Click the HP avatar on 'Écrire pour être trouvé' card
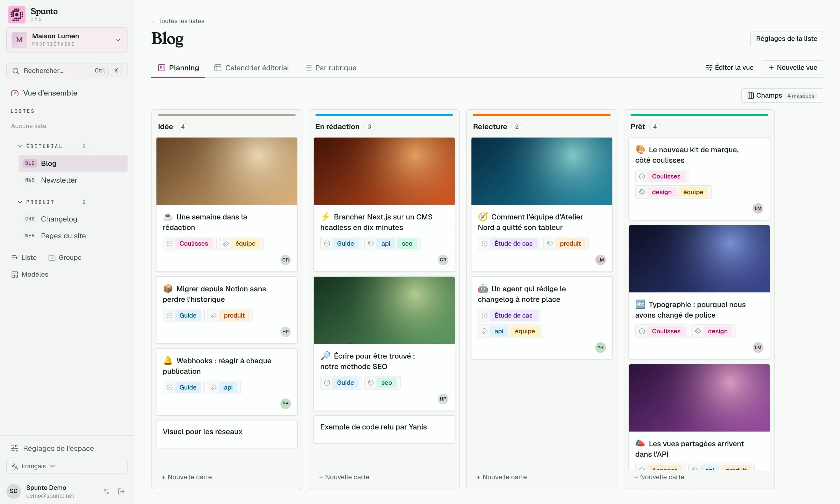 (443, 399)
